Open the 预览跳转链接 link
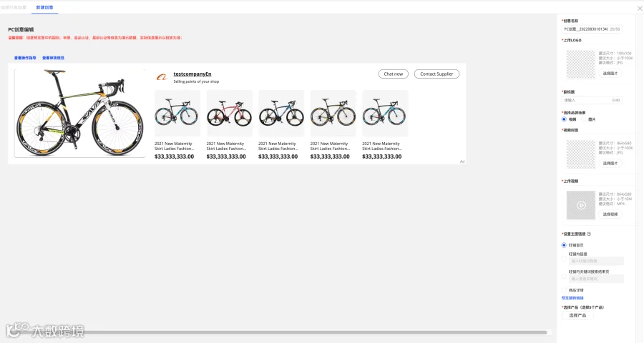The image size is (644, 343). tap(572, 298)
